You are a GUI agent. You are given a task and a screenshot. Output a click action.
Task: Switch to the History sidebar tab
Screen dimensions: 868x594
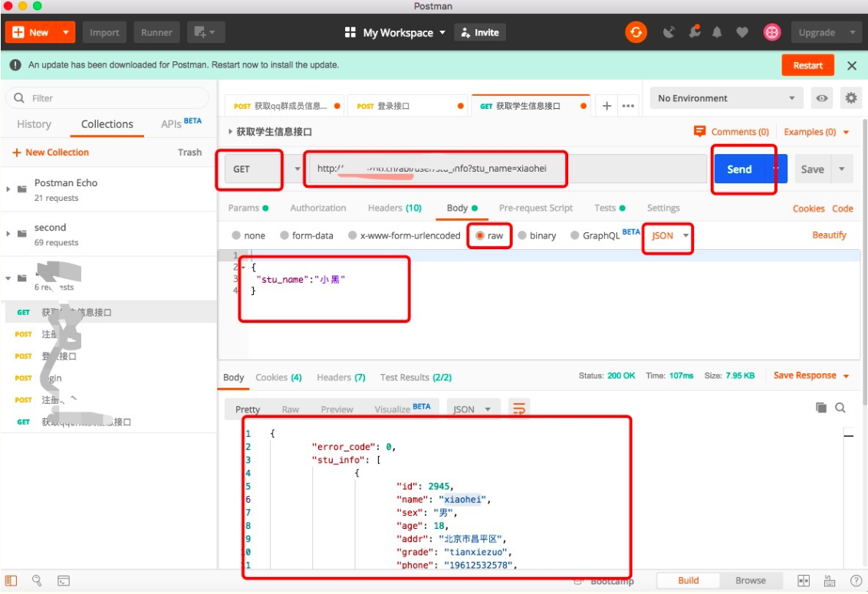pyautogui.click(x=34, y=124)
